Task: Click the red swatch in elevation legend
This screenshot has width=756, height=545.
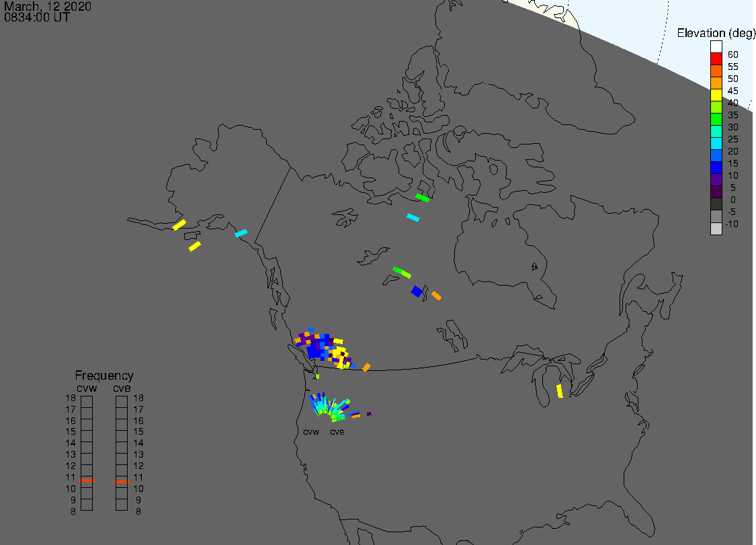Action: [x=716, y=59]
